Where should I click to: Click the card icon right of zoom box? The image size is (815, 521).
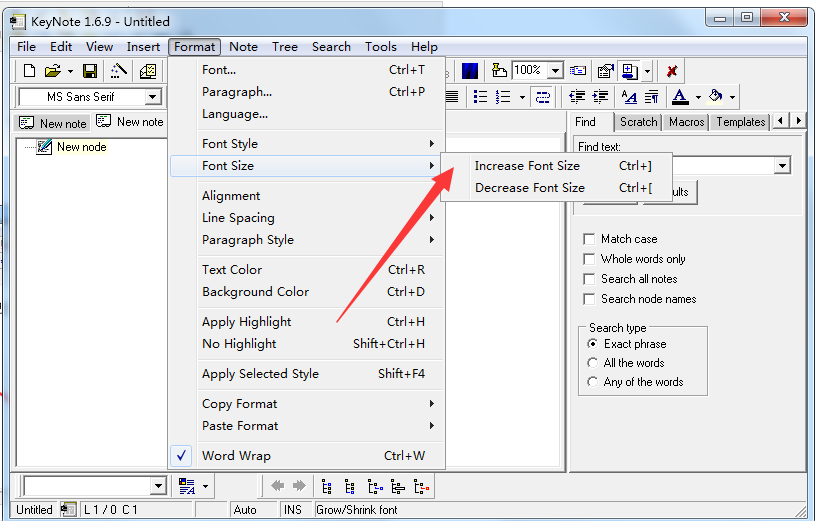point(577,70)
